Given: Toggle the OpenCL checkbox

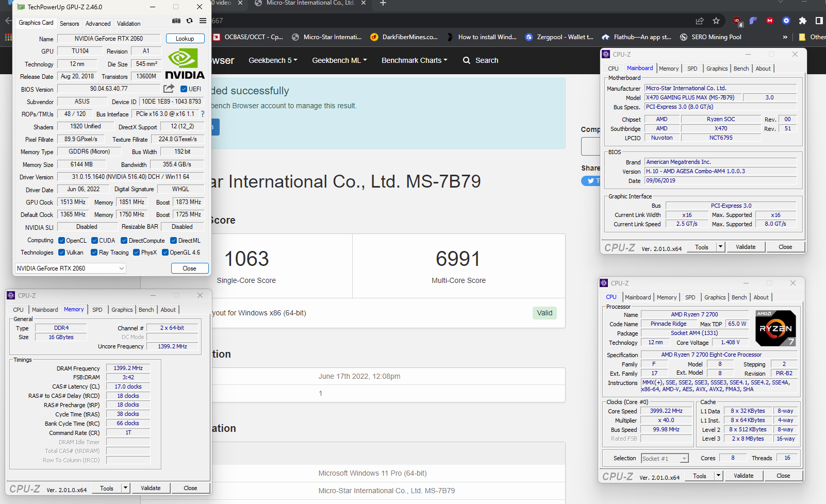Looking at the screenshot, I should [61, 241].
